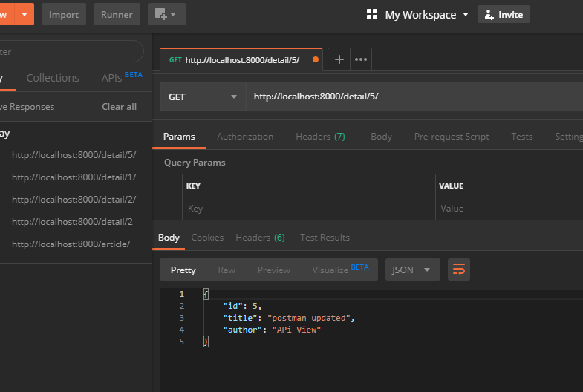
Task: Click the Query Params heading
Action: (x=195, y=163)
